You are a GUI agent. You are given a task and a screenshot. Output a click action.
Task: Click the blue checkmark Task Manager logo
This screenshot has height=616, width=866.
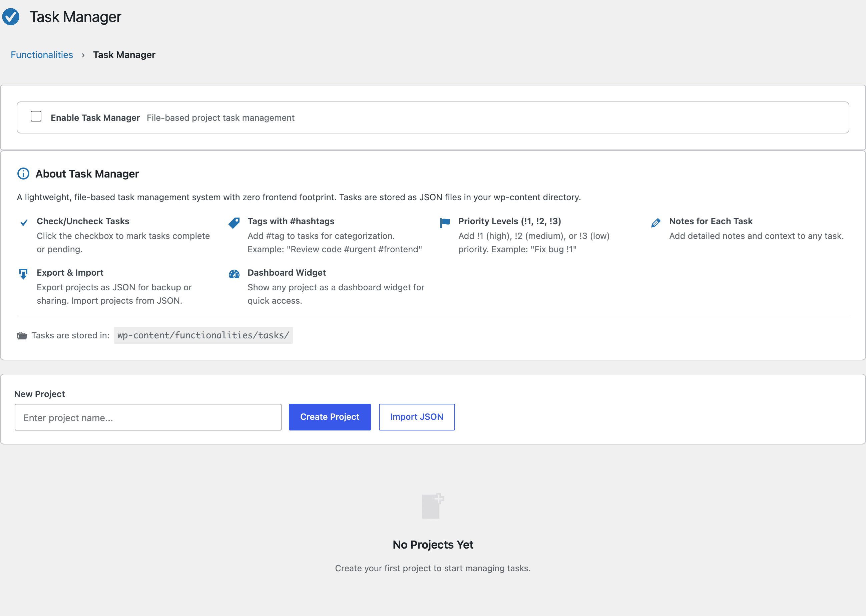11,17
